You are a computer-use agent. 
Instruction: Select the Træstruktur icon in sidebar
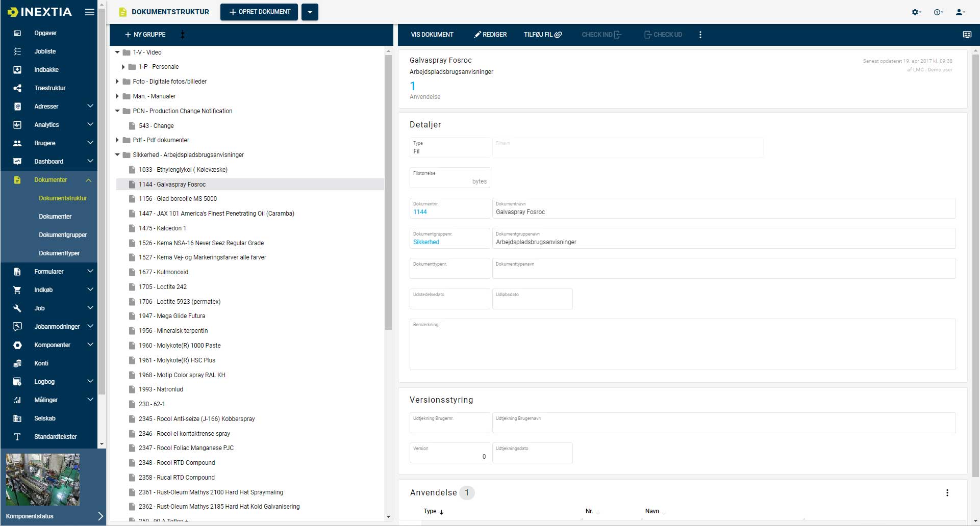(17, 88)
